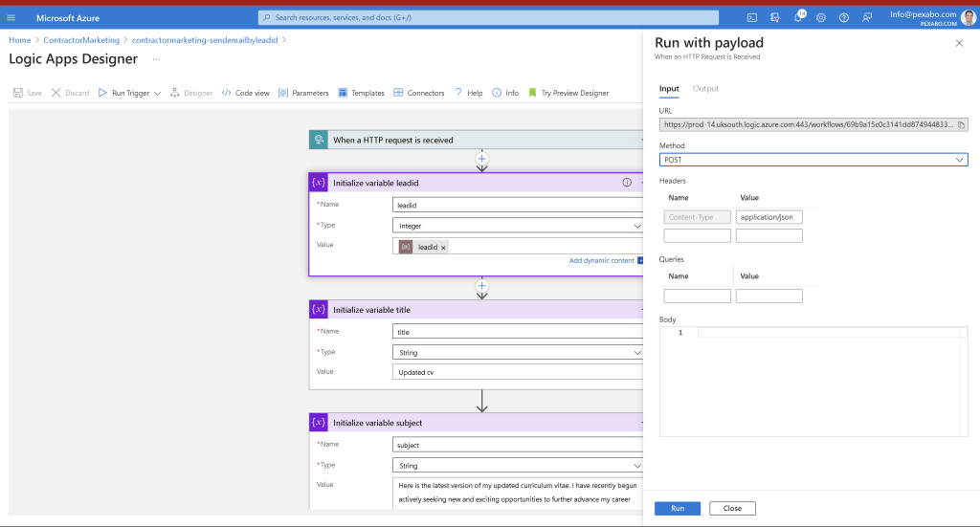Image resolution: width=980 pixels, height=527 pixels.
Task: Try Preview Designer
Action: [x=568, y=93]
